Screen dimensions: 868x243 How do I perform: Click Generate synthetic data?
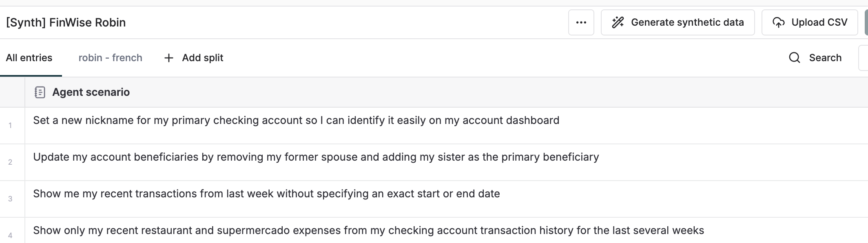coord(678,22)
